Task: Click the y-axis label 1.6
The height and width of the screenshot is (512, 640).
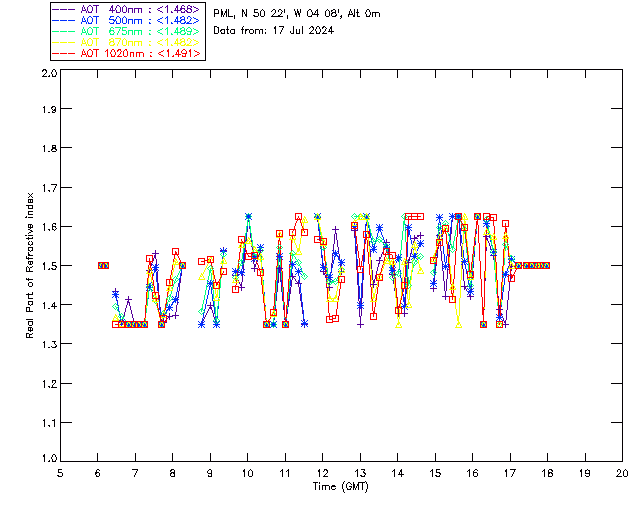Action: point(49,227)
